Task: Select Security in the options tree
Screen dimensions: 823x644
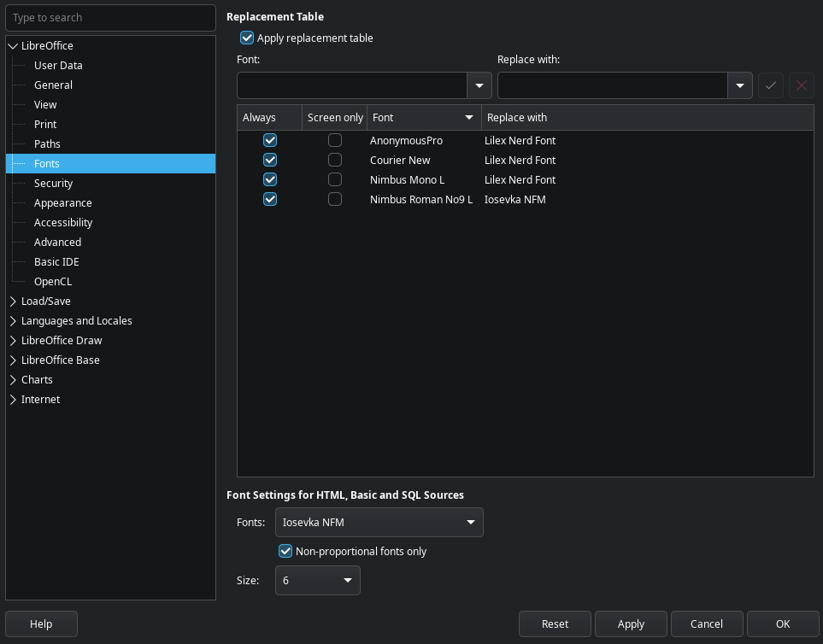Action: click(x=53, y=184)
